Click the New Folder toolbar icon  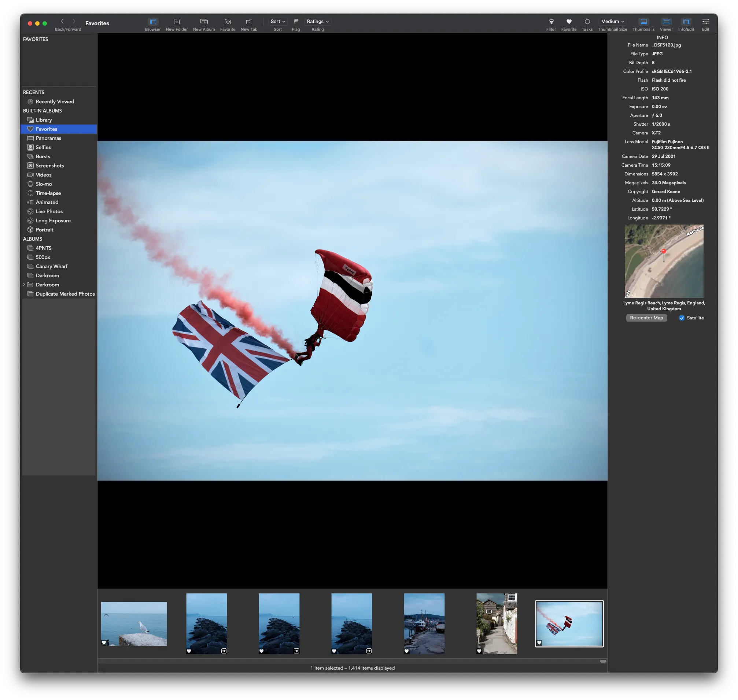coord(177,22)
